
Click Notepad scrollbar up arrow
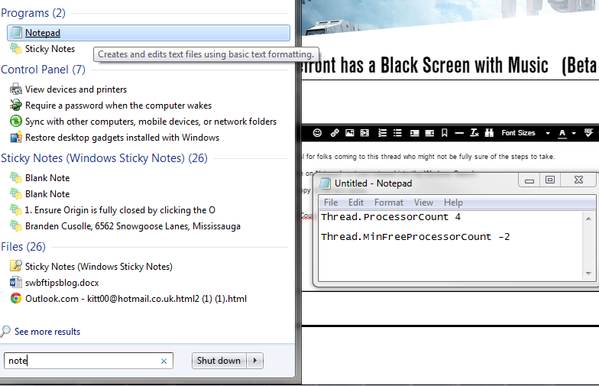pos(589,219)
